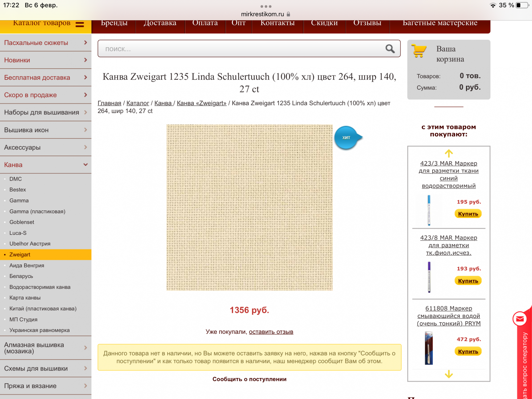This screenshot has height=399, width=532.
Task: Click the 'оставить отзыв' link
Action: (271, 332)
